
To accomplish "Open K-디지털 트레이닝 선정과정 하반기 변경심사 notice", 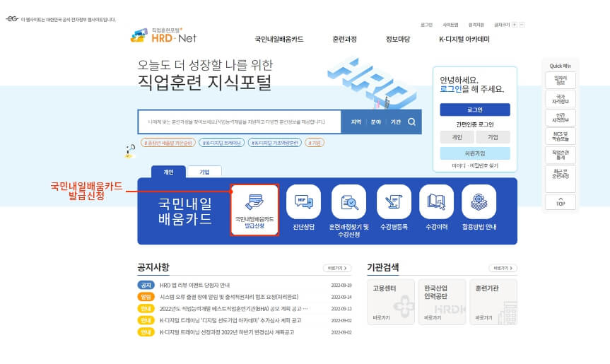I will click(227, 332).
